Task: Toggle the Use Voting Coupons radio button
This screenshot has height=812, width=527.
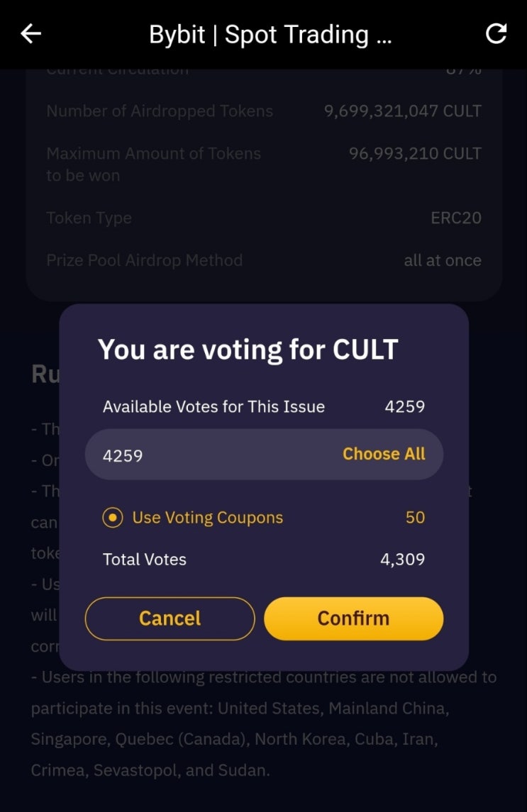Action: (x=113, y=517)
